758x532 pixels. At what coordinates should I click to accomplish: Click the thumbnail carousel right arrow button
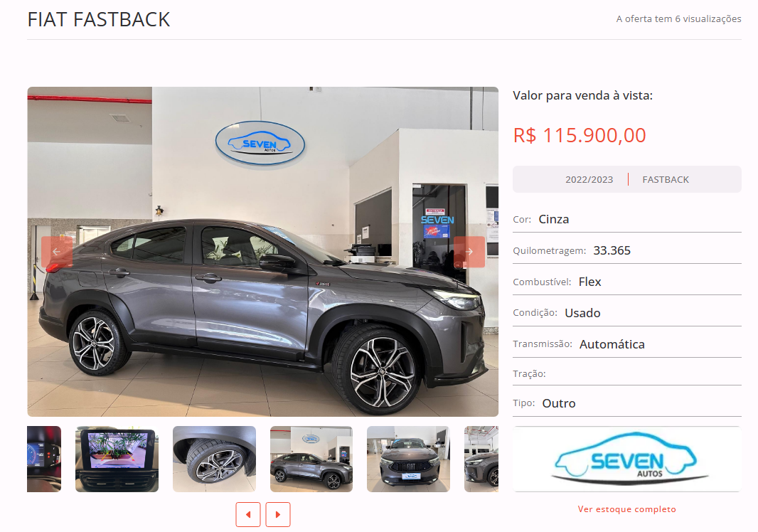pos(278,514)
